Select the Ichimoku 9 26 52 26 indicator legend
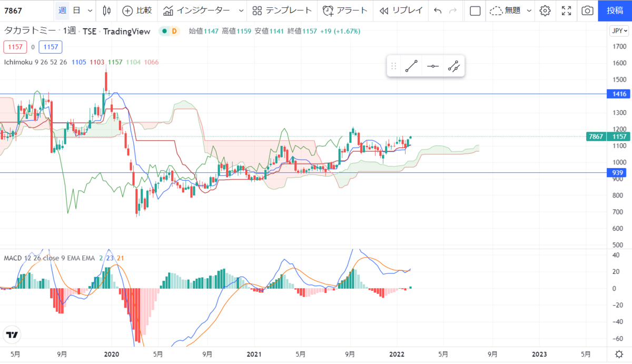The width and height of the screenshot is (632, 364). (35, 62)
